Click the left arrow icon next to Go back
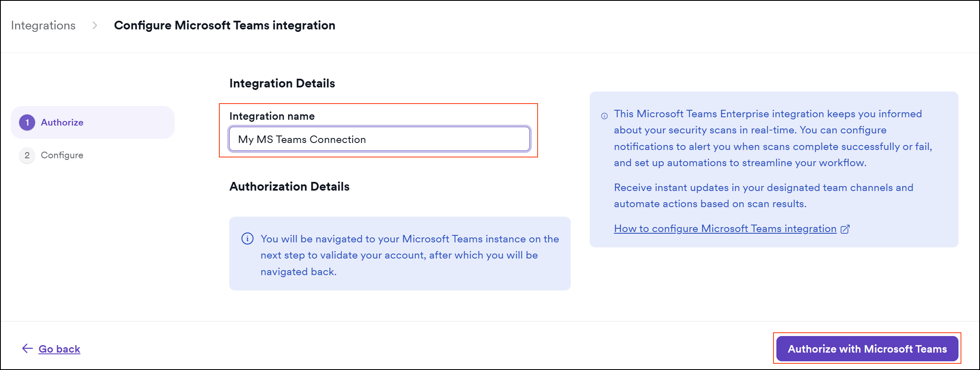The width and height of the screenshot is (980, 370). point(27,348)
